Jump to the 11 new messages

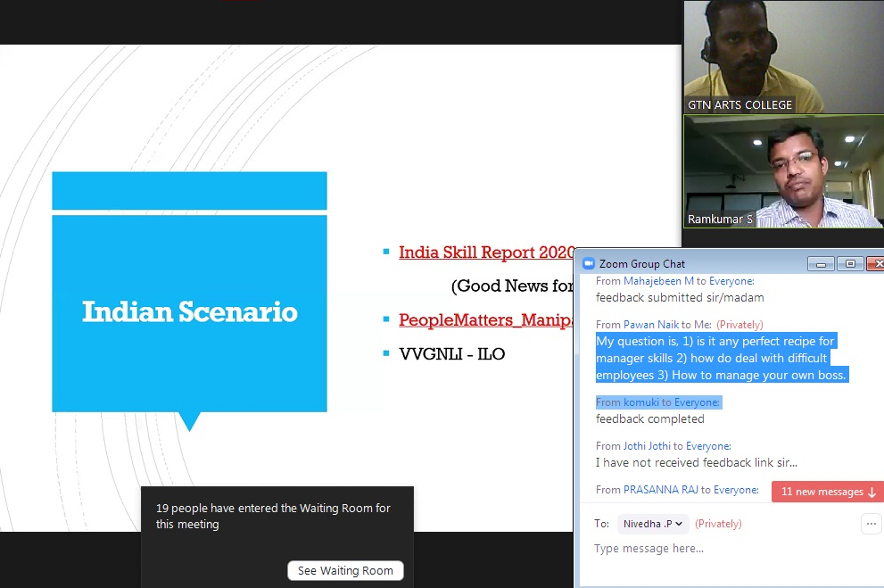point(828,492)
